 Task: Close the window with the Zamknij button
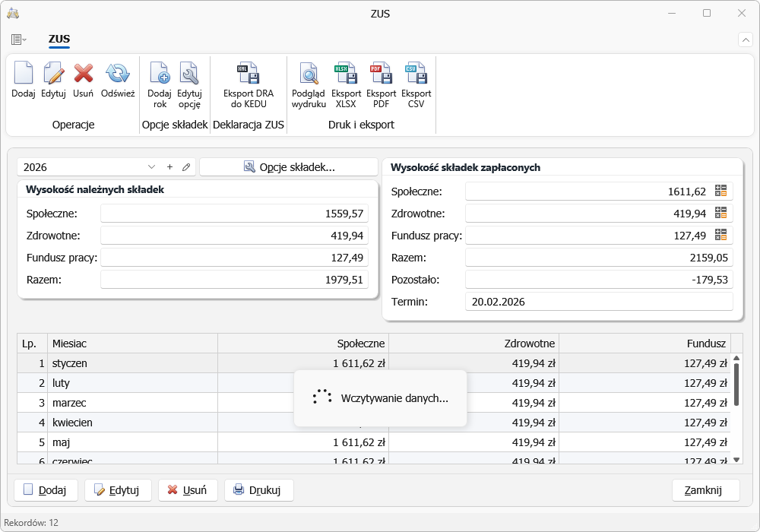click(706, 490)
